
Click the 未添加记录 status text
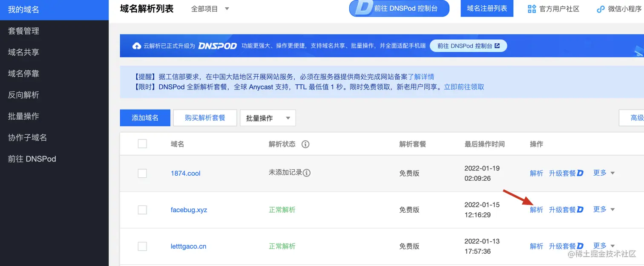[285, 173]
